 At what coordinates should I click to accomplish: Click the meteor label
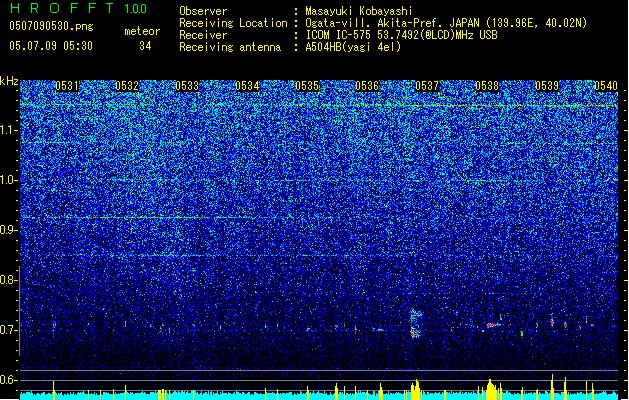(142, 31)
